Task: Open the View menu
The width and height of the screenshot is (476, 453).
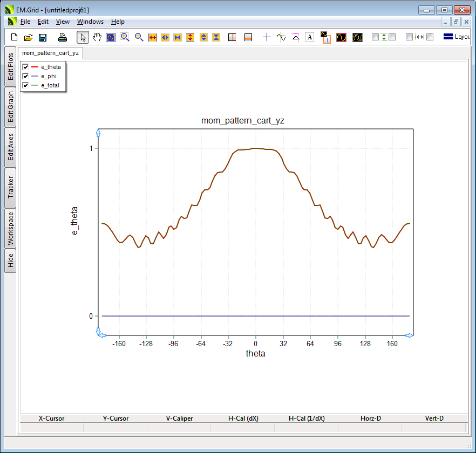Action: pyautogui.click(x=63, y=22)
